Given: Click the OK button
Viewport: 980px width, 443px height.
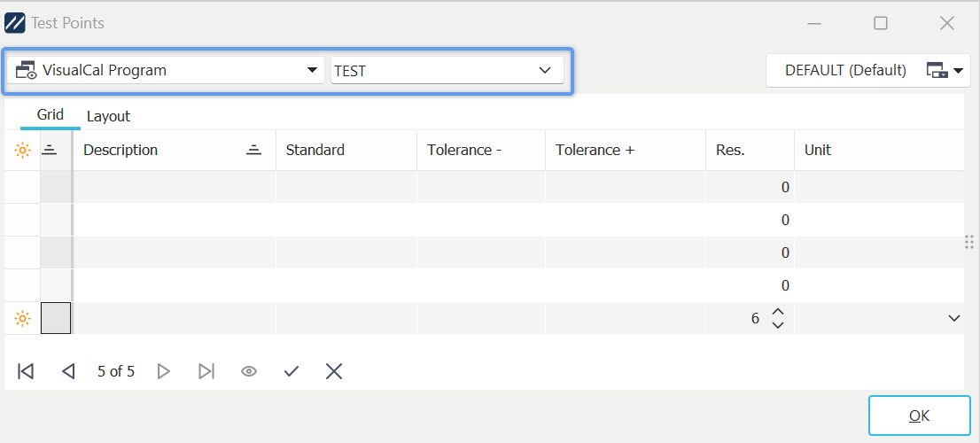Looking at the screenshot, I should pos(920,416).
